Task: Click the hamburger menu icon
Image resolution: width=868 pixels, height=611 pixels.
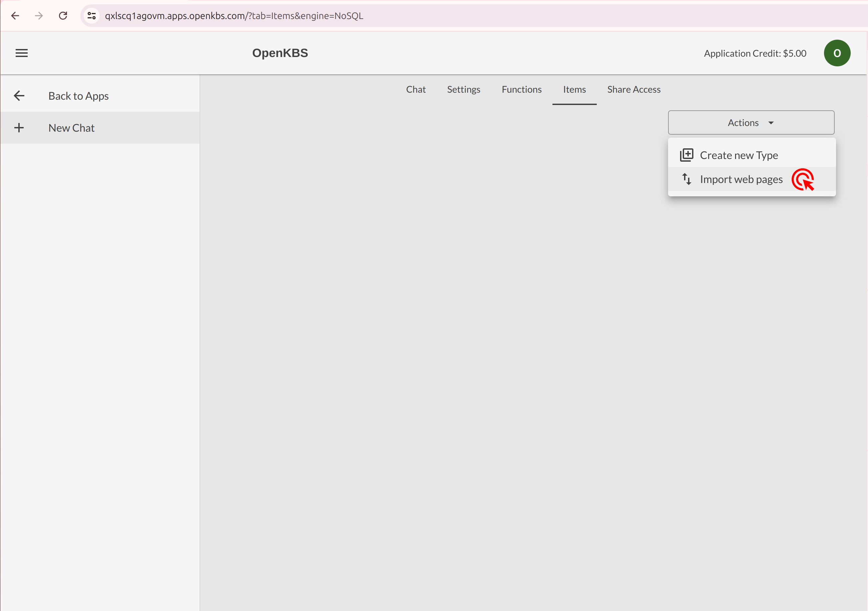Action: tap(21, 53)
